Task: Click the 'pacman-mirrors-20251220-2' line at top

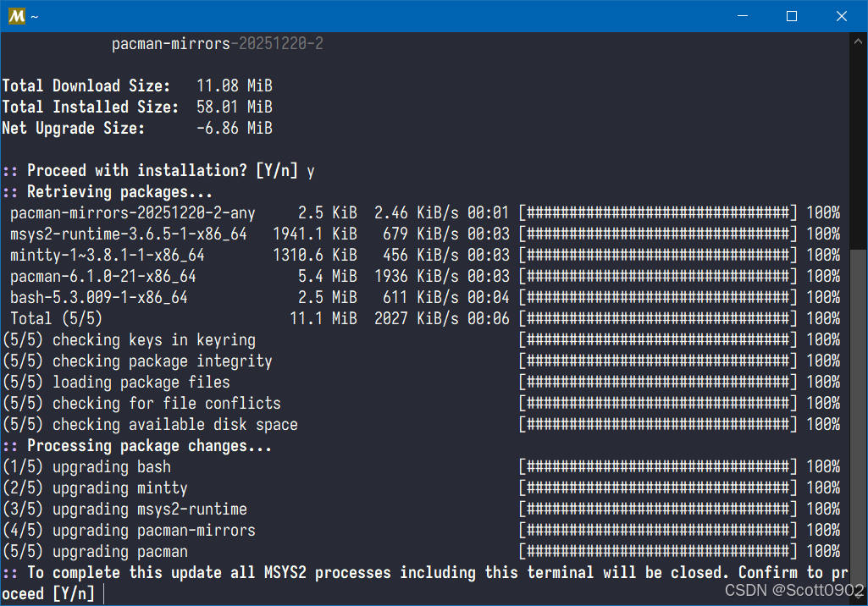Action: coord(218,44)
